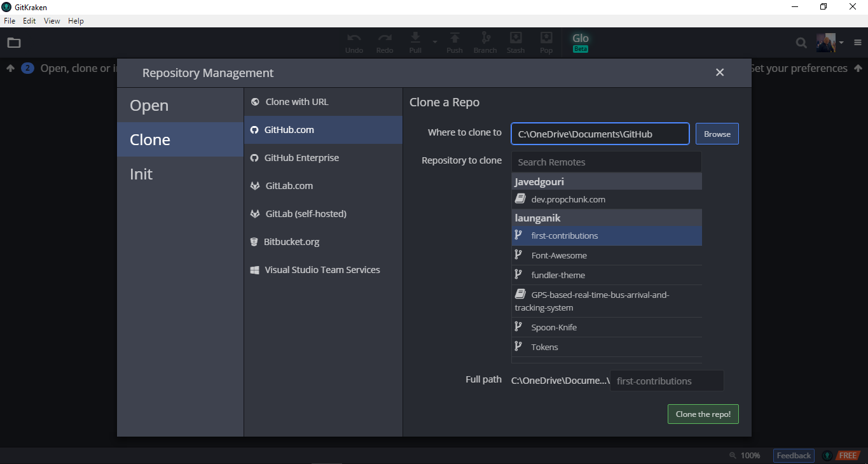The width and height of the screenshot is (868, 464).
Task: Select the Tokens repository
Action: click(x=607, y=347)
